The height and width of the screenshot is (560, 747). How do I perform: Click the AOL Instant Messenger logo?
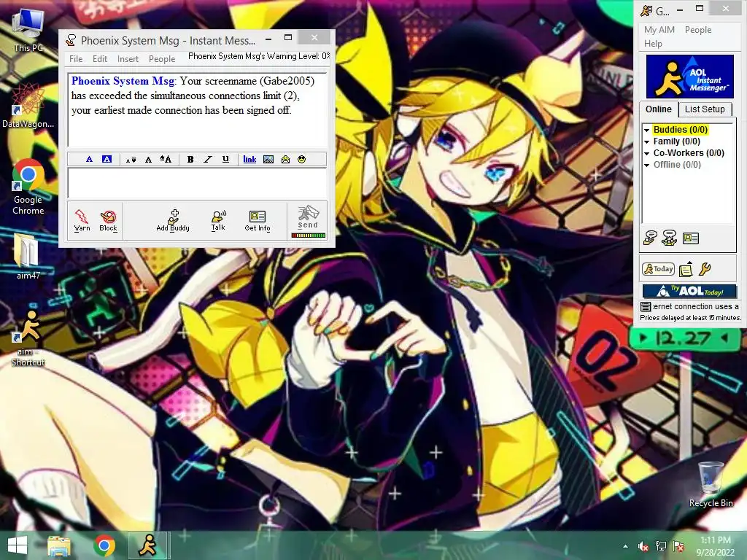(x=689, y=76)
